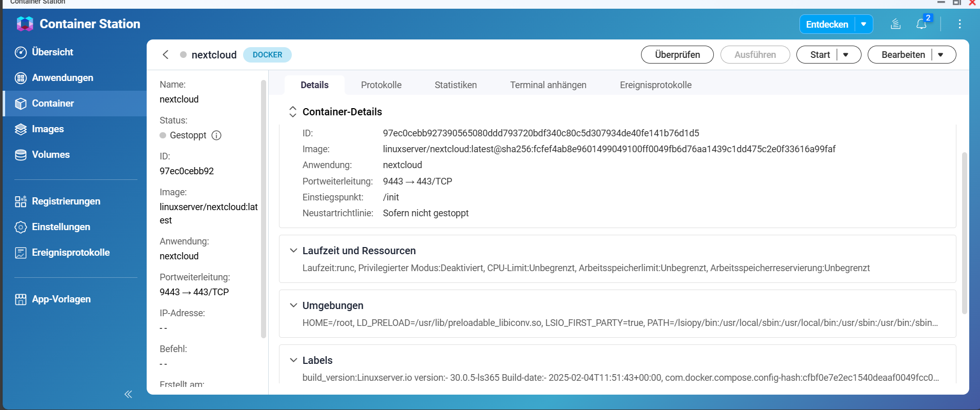Select the Container cube icon

[x=21, y=104]
